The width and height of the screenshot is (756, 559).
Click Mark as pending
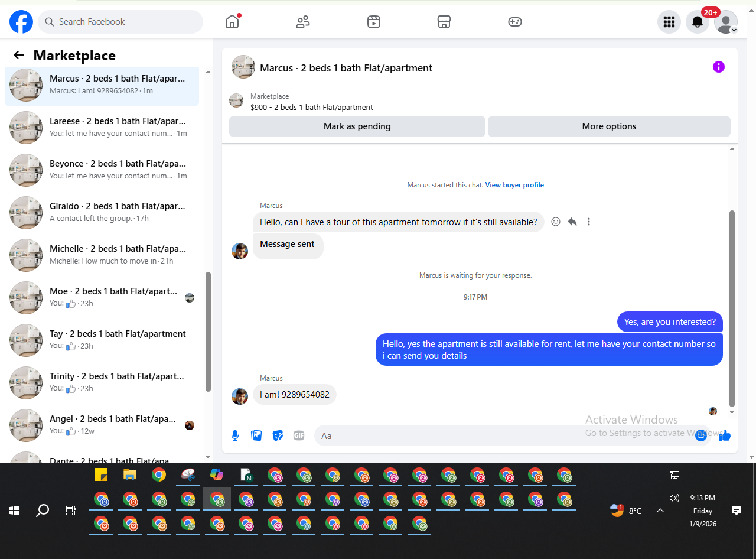click(357, 126)
